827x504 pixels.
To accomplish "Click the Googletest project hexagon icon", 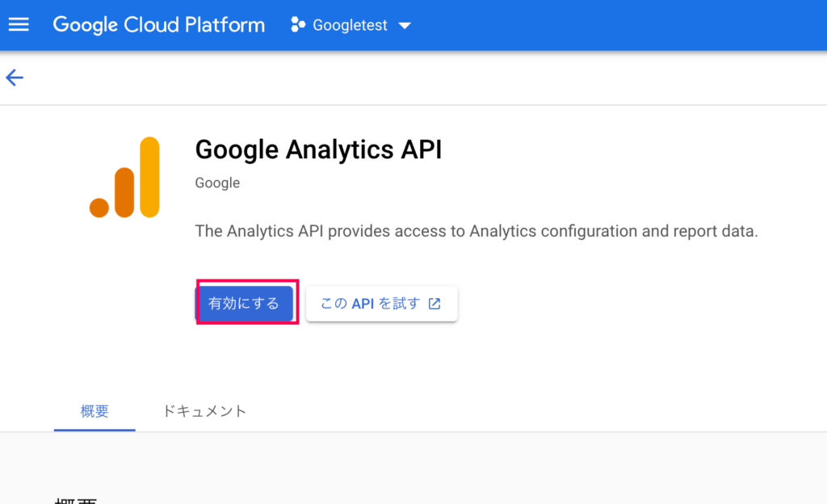I will (298, 25).
